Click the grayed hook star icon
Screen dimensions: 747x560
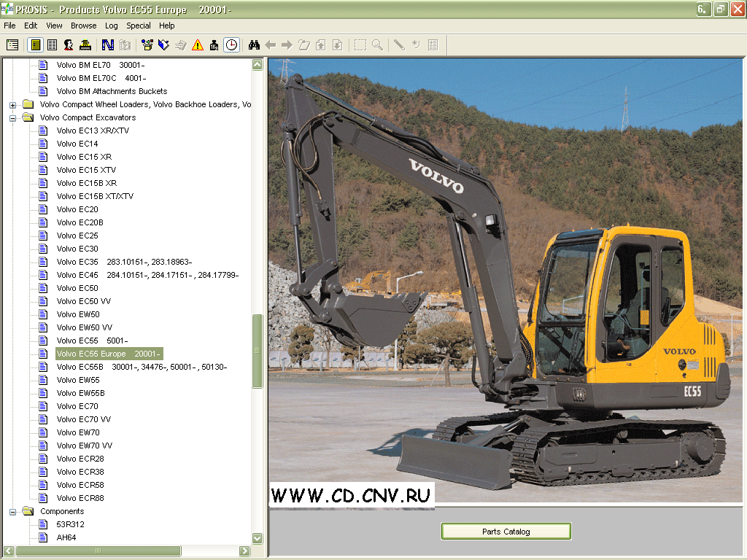tap(416, 45)
